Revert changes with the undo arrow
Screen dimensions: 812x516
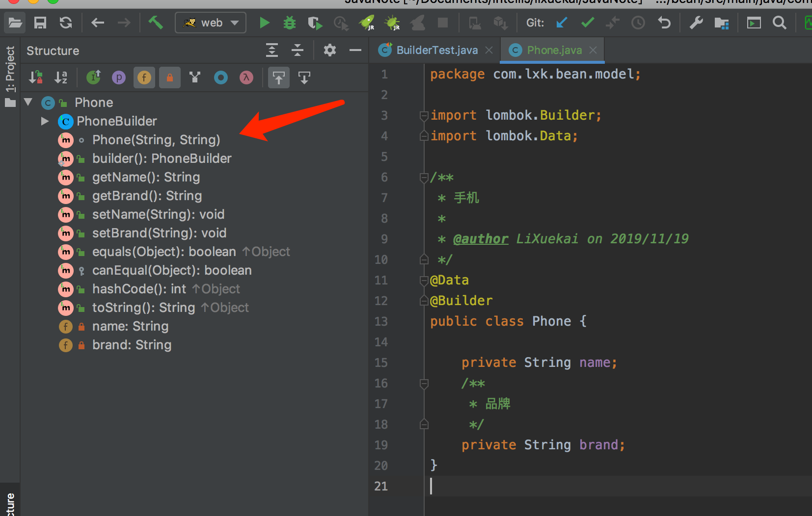(664, 23)
